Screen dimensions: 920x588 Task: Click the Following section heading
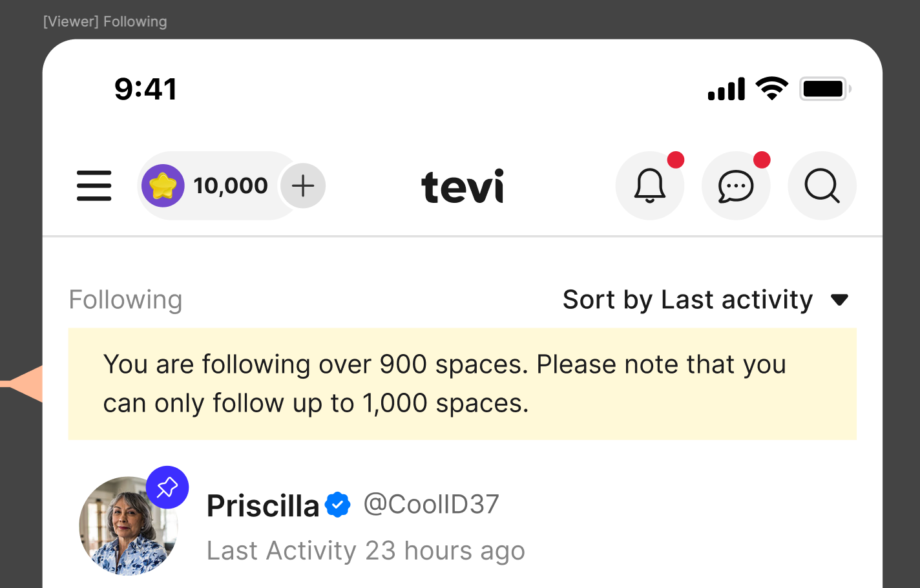pos(125,300)
